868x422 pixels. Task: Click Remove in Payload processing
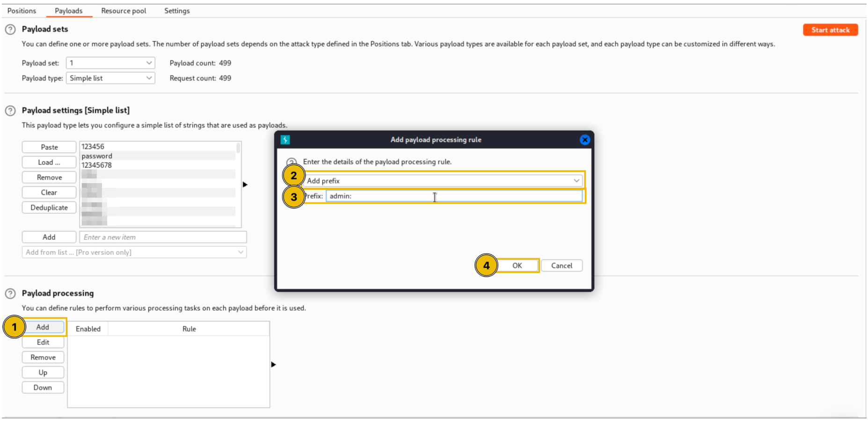tap(43, 357)
